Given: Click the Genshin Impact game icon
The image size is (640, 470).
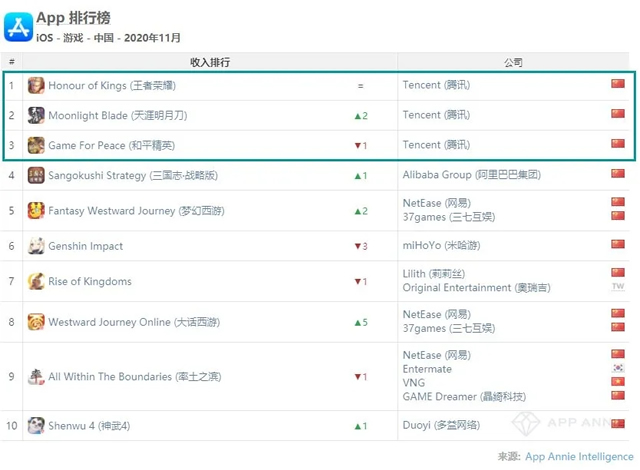Looking at the screenshot, I should pyautogui.click(x=36, y=246).
